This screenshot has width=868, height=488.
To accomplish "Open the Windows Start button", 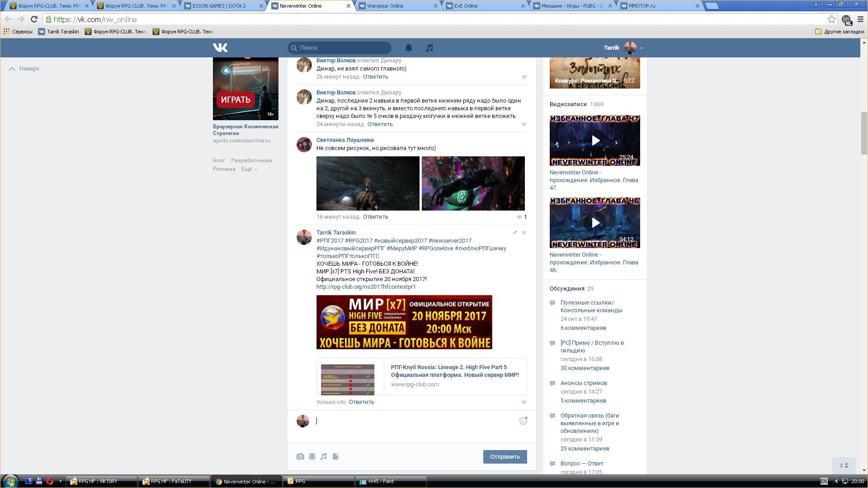I will point(10,481).
